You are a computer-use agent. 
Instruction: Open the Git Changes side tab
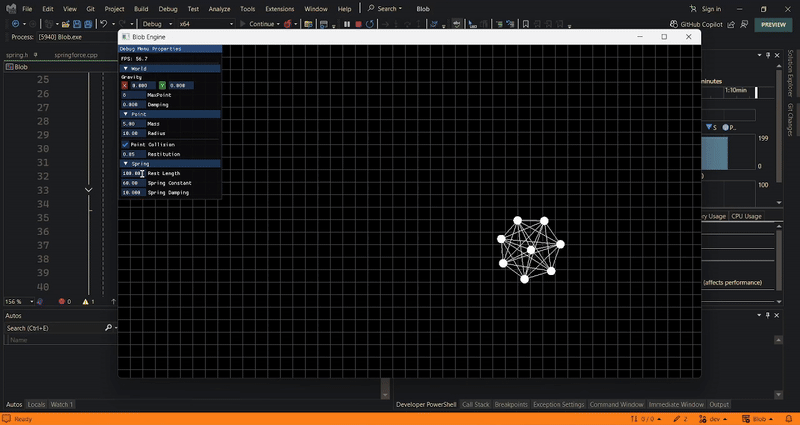pos(790,120)
